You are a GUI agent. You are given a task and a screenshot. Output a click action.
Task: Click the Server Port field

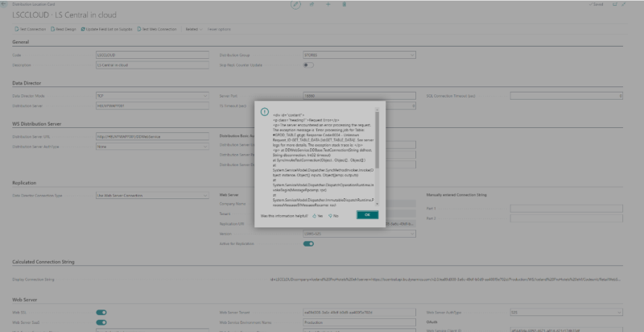click(x=359, y=96)
